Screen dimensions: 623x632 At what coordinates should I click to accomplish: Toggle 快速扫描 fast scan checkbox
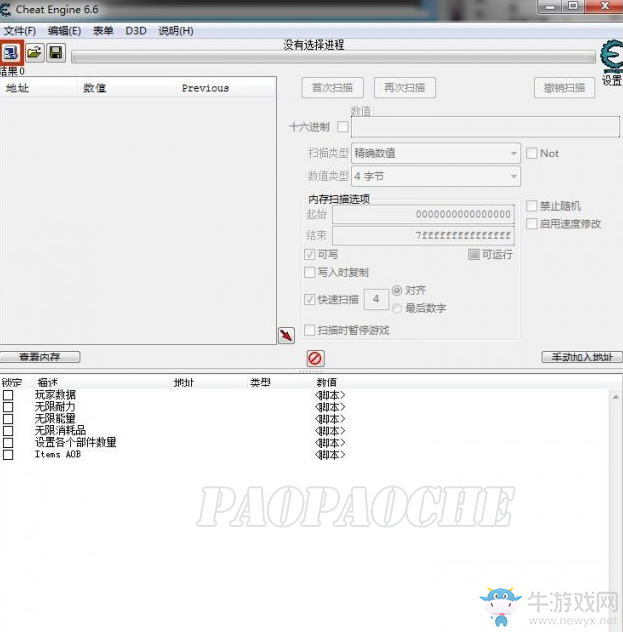(309, 299)
